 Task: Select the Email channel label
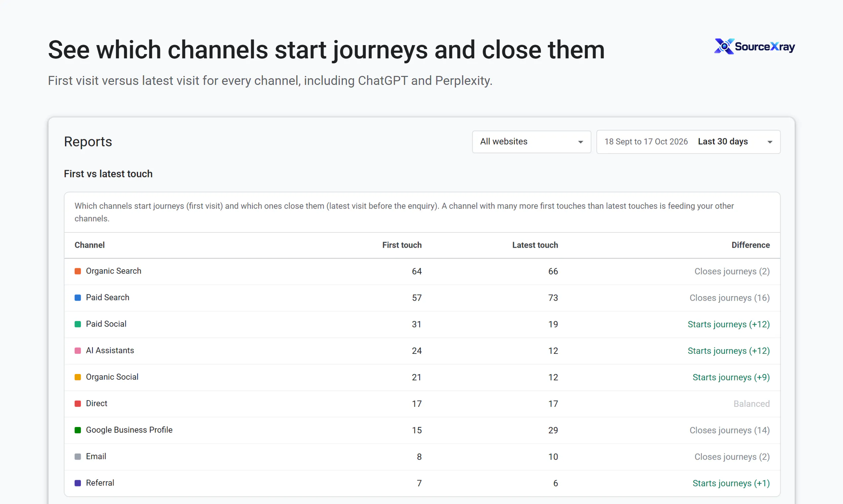[96, 457]
